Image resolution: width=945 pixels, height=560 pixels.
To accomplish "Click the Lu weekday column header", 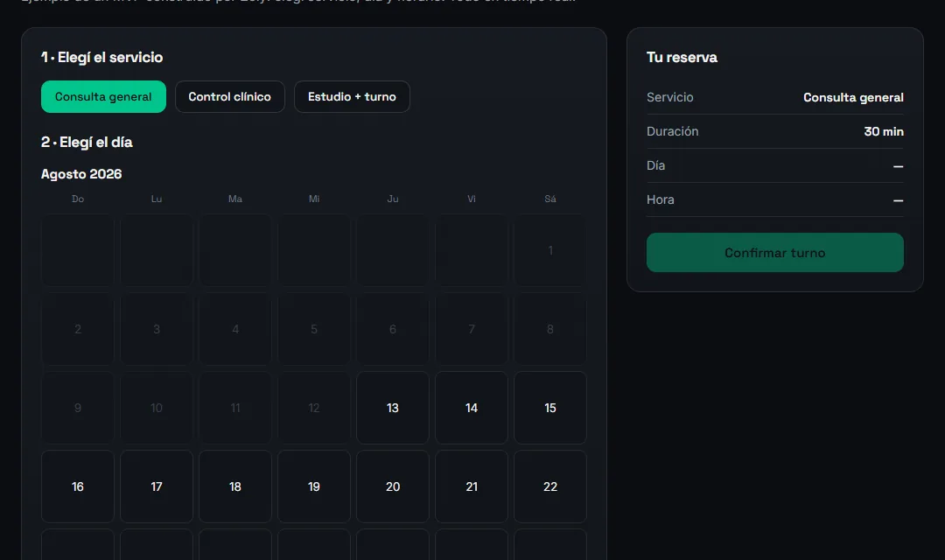I will (157, 199).
